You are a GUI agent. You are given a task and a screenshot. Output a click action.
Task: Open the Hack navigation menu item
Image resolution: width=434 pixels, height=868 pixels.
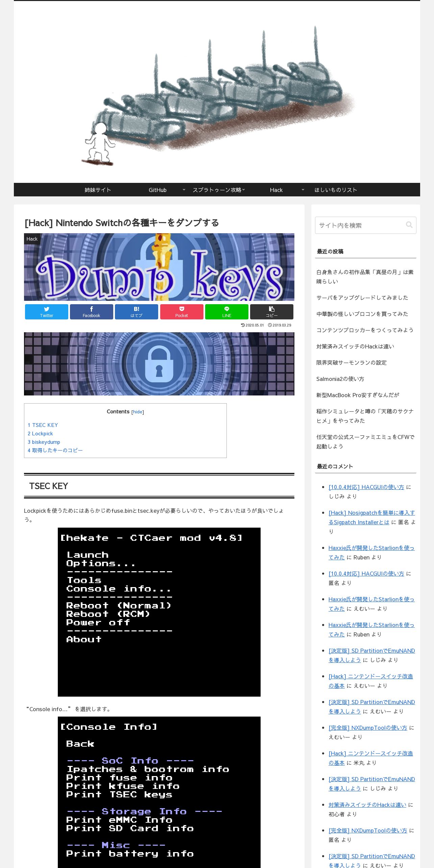point(276,190)
